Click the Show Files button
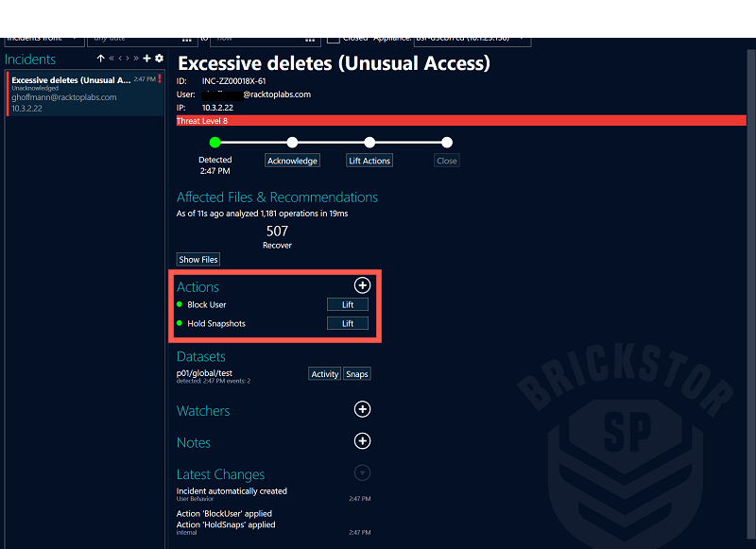 click(x=198, y=259)
